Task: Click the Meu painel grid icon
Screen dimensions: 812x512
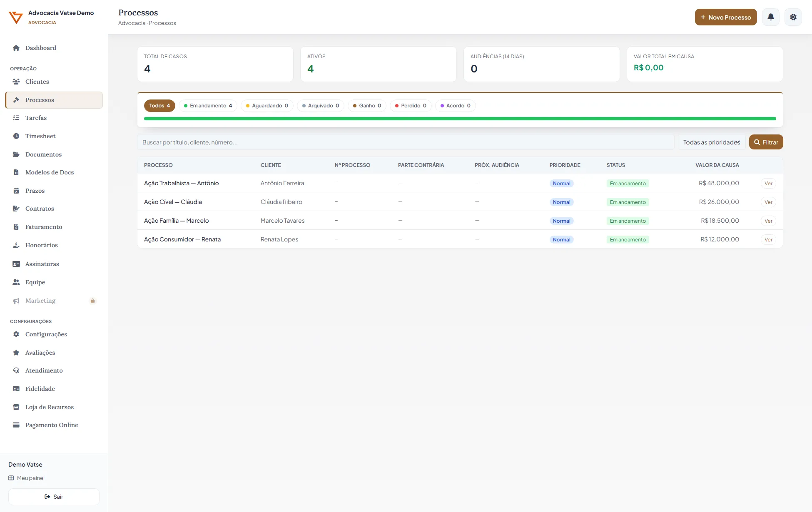Action: click(x=11, y=478)
